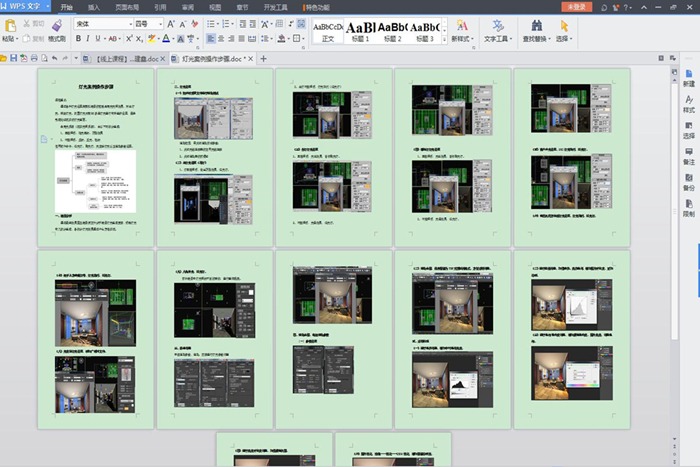
Task: Click the Print icon in quick toolbar
Action: pos(34,58)
